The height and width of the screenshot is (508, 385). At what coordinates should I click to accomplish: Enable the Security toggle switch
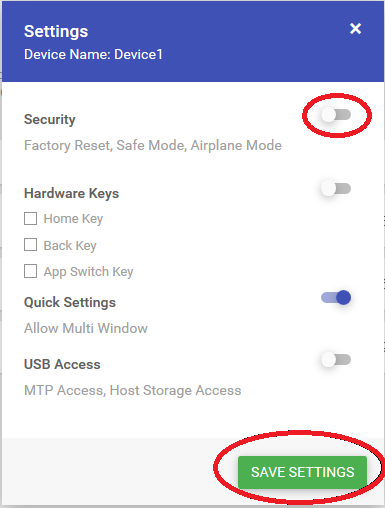336,115
